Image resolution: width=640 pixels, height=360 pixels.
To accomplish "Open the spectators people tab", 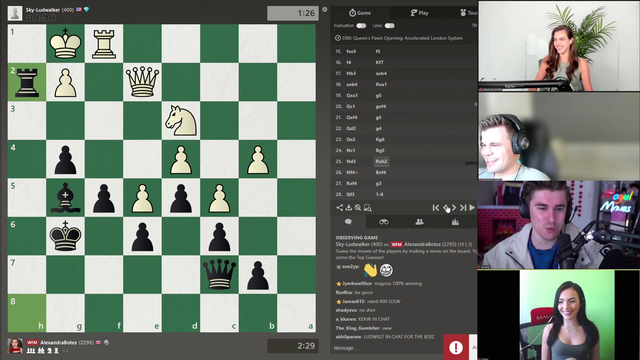I will tap(419, 222).
